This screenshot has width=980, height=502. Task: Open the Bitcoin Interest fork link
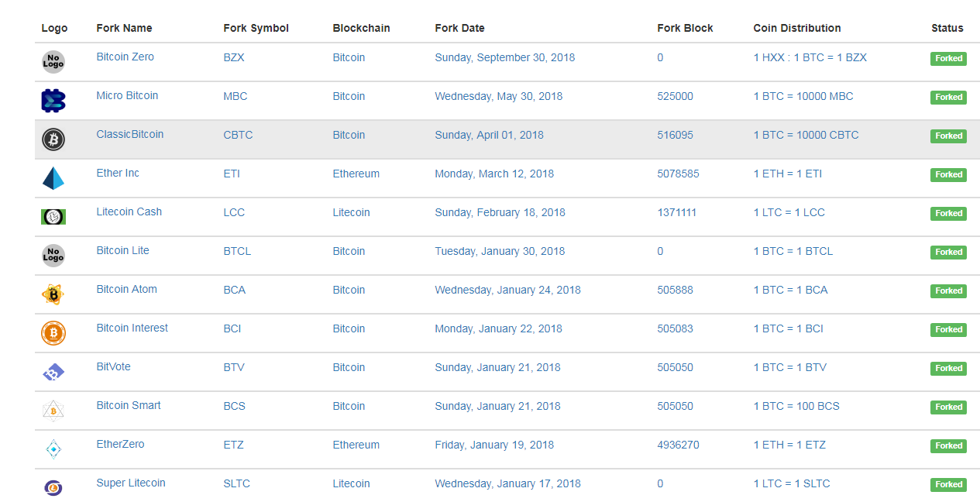pos(132,328)
